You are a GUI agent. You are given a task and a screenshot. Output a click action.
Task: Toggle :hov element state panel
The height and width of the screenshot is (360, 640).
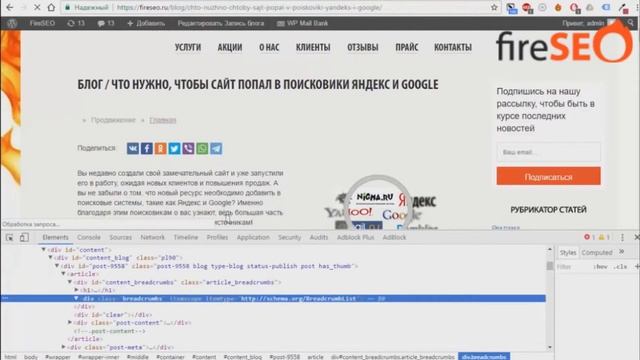(x=600, y=267)
